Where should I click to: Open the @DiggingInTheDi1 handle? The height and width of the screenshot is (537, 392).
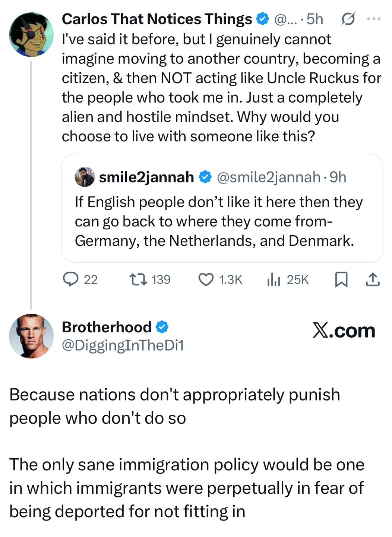[x=123, y=345]
